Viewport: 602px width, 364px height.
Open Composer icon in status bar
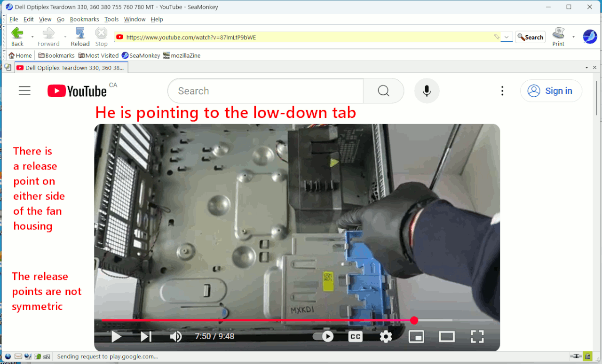coord(28,356)
